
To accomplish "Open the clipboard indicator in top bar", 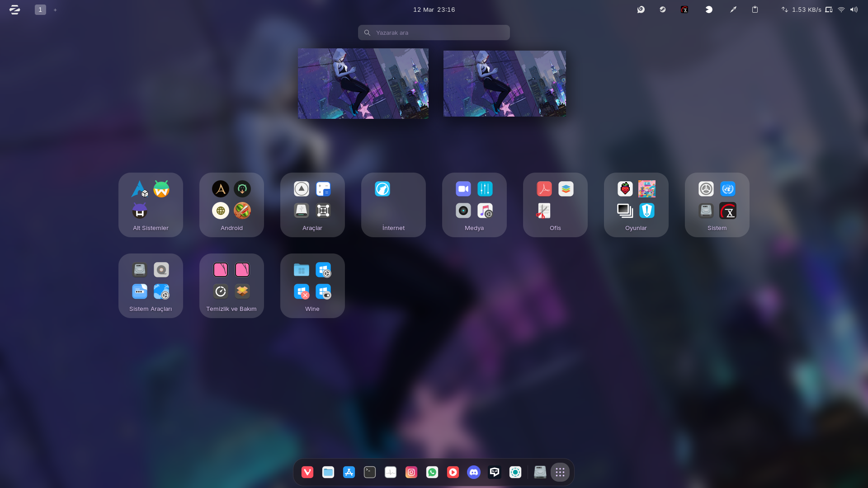I will pos(755,9).
